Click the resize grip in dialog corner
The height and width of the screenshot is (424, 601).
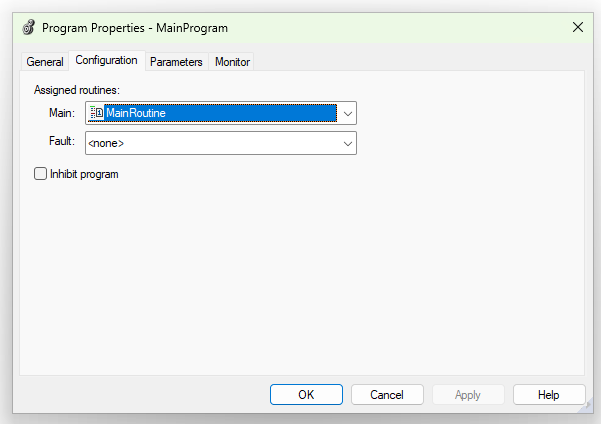[586, 406]
